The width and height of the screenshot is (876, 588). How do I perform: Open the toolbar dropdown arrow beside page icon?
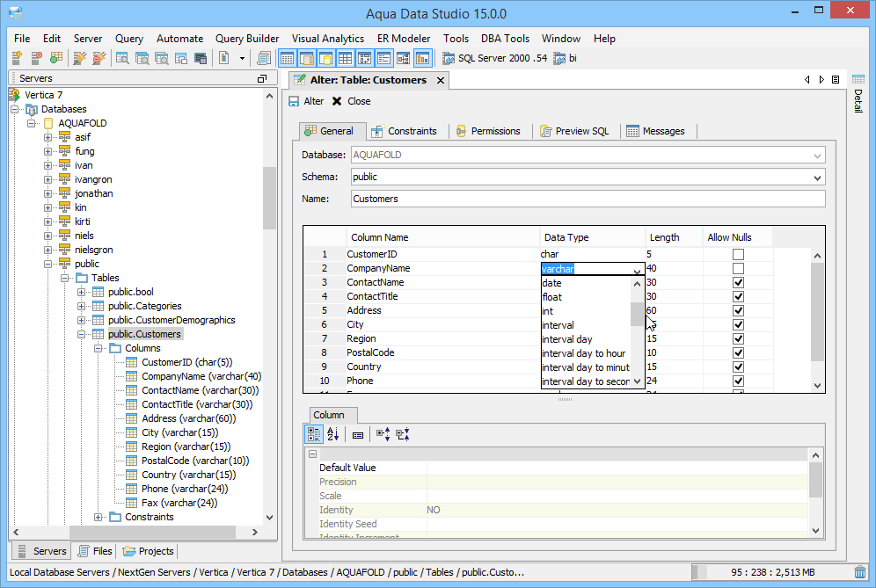click(x=242, y=58)
